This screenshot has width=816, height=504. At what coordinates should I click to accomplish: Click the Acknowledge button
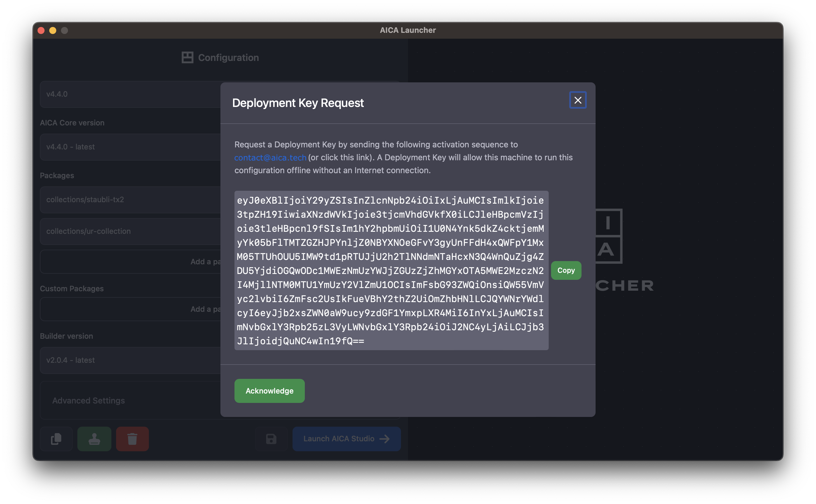[x=269, y=391]
